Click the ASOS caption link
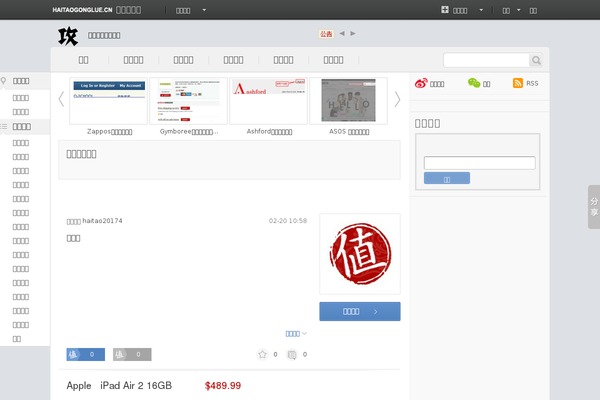This screenshot has height=400, width=600. tap(349, 131)
